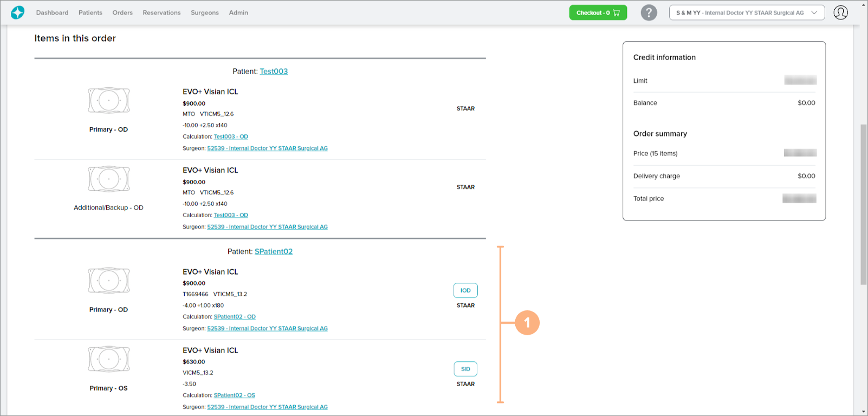Go to the Patients menu
868x416 pixels.
click(x=90, y=12)
